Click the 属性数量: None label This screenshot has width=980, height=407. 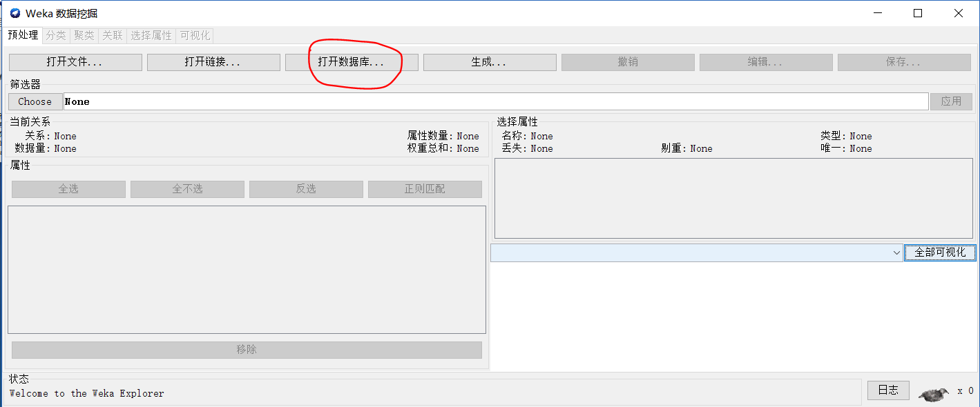pyautogui.click(x=443, y=137)
